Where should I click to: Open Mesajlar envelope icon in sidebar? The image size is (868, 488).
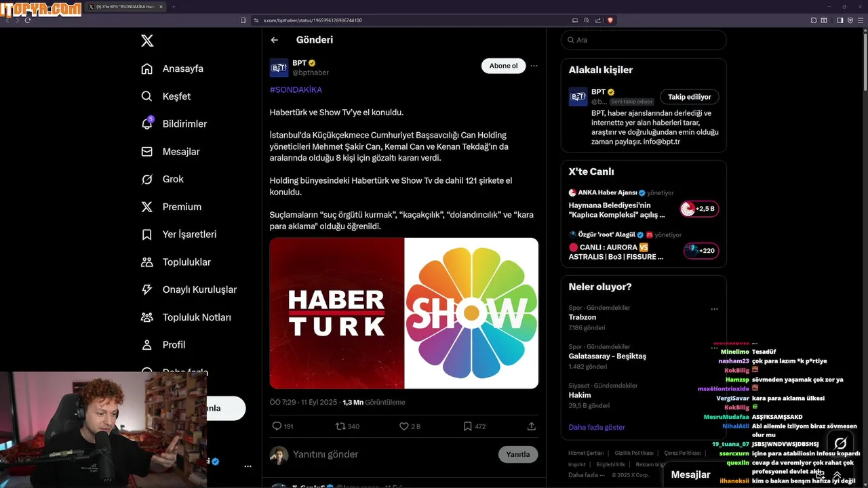146,152
